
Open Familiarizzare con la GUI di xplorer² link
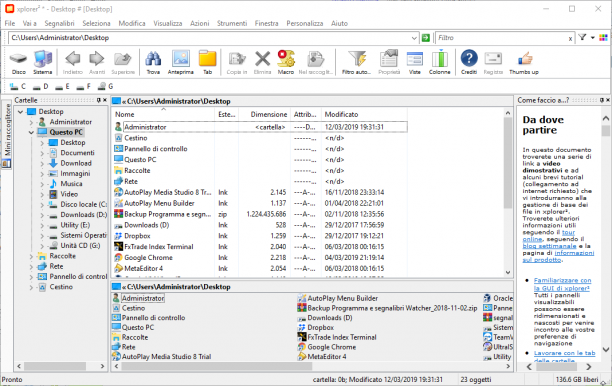point(562,284)
